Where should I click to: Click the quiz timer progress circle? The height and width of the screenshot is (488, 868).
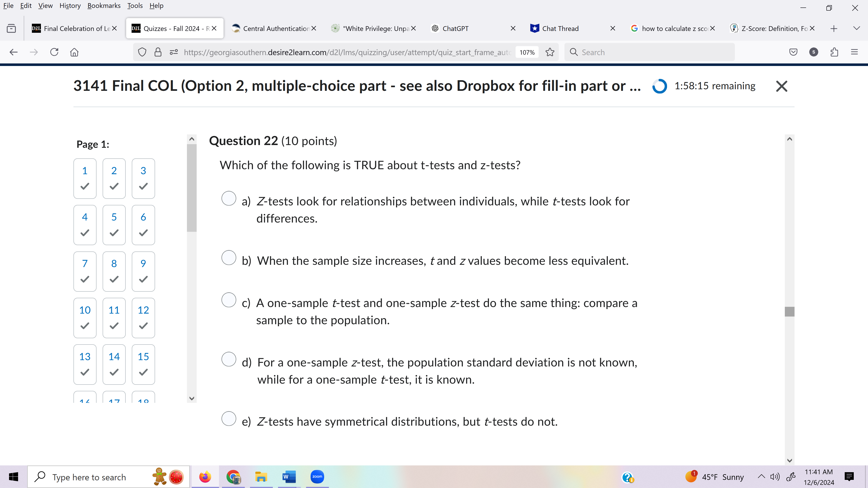pyautogui.click(x=659, y=86)
